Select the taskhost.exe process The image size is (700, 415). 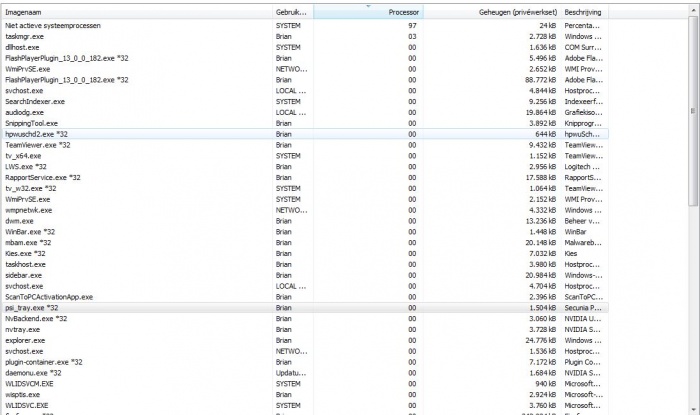[x=305, y=264]
